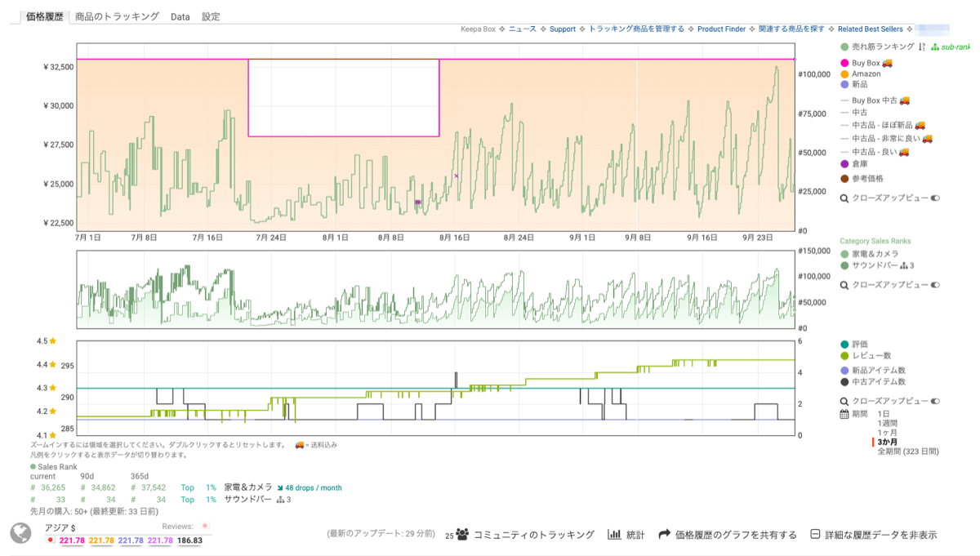The image size is (980, 556).
Task: Click the 48 drops / month indicator
Action: 309,487
